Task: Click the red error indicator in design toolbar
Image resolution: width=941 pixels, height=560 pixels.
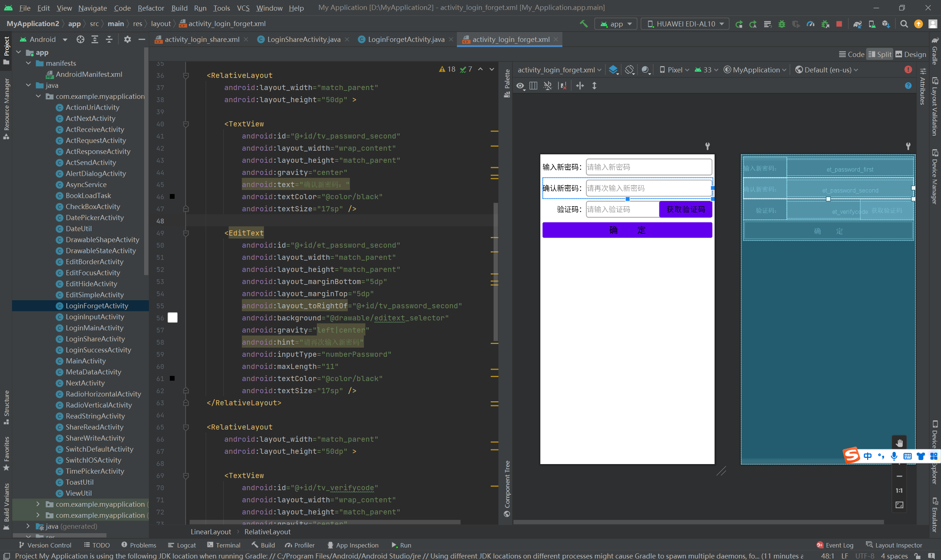Action: (908, 69)
